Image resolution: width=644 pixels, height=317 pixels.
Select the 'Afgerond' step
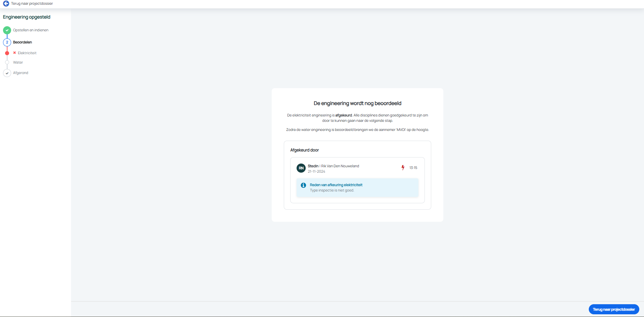pyautogui.click(x=21, y=73)
